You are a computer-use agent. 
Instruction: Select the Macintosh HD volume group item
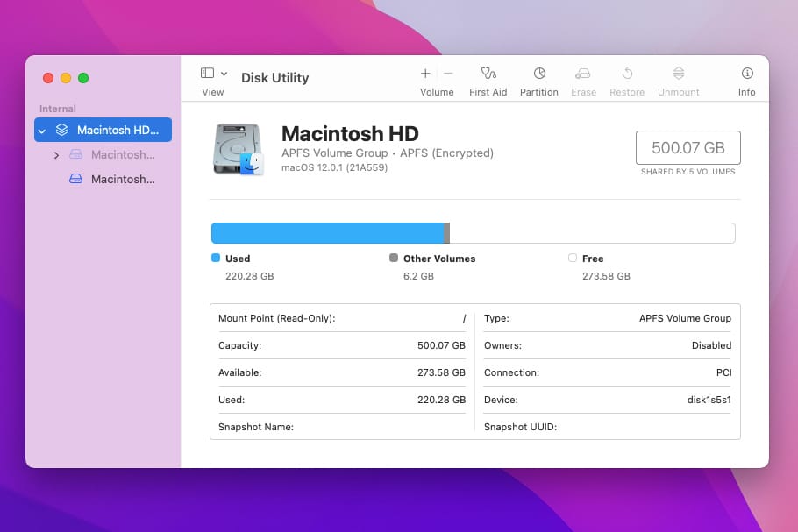103,130
